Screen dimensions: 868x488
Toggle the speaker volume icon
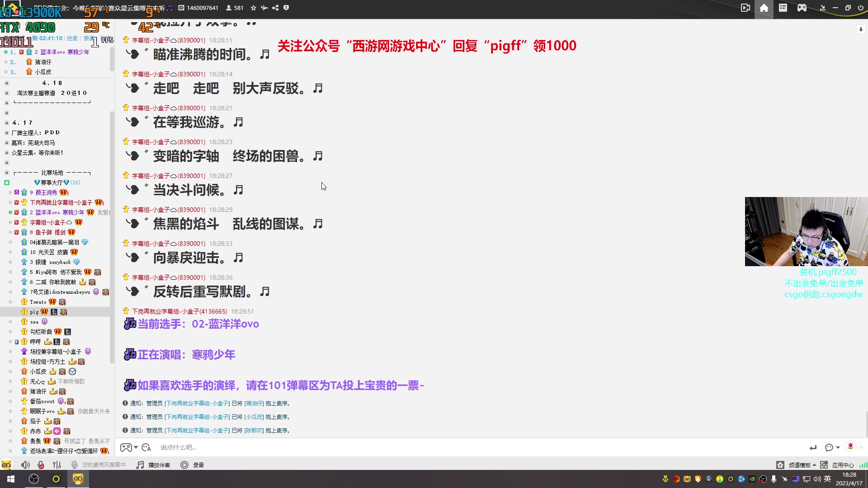(25, 465)
